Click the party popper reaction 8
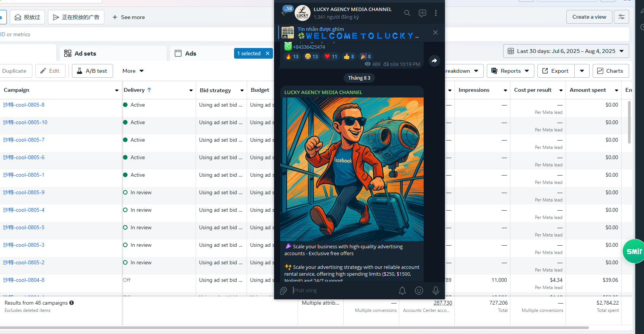This screenshot has width=644, height=334. [366, 56]
